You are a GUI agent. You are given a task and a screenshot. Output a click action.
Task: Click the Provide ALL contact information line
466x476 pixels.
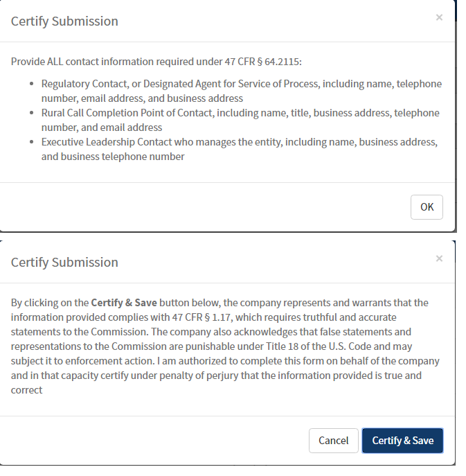pyautogui.click(x=156, y=62)
